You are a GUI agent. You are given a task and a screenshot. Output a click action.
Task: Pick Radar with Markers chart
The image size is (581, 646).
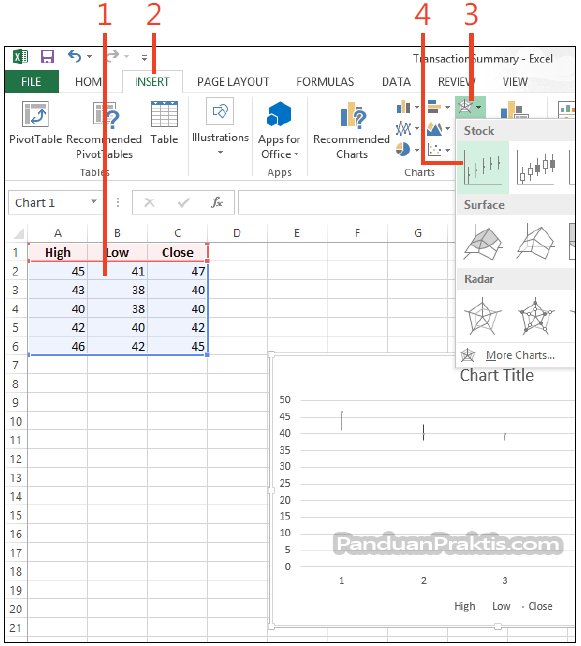(536, 316)
